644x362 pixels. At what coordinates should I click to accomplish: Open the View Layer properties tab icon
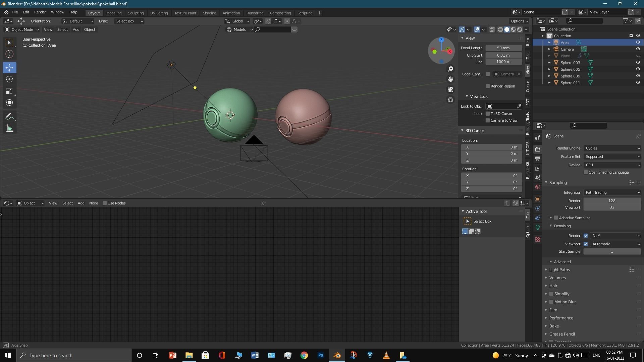[x=538, y=168]
